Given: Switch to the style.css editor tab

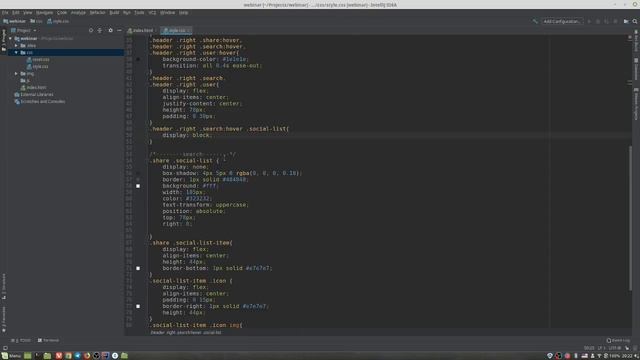Looking at the screenshot, I should pyautogui.click(x=176, y=31).
